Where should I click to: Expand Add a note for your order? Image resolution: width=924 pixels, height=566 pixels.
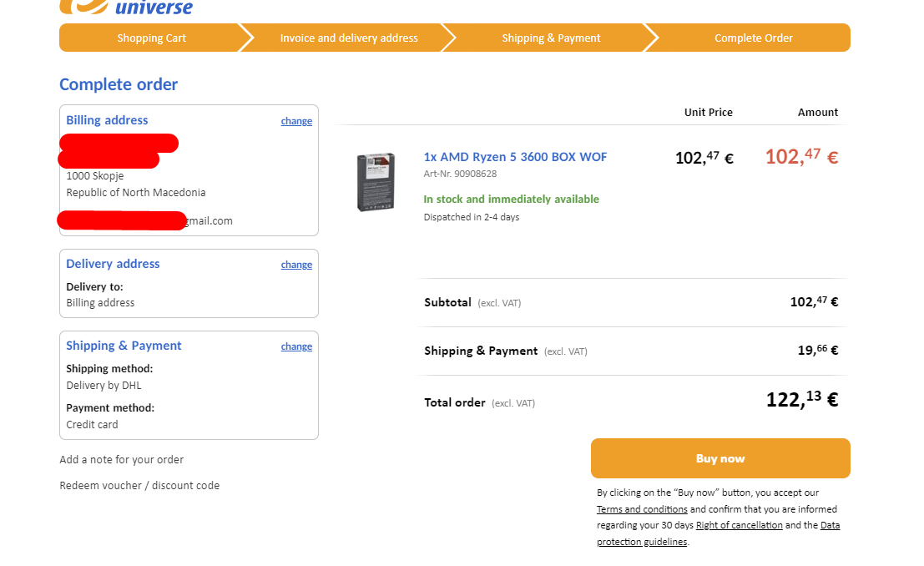[121, 459]
